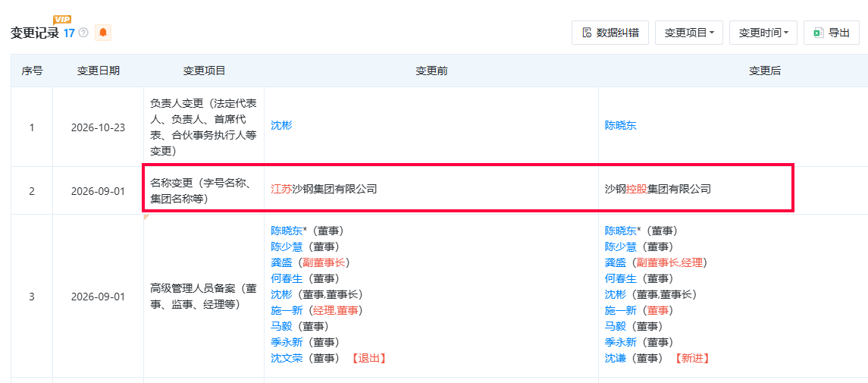Click the 变更项目 column header
Viewport: 868px width, 383px height.
click(204, 71)
